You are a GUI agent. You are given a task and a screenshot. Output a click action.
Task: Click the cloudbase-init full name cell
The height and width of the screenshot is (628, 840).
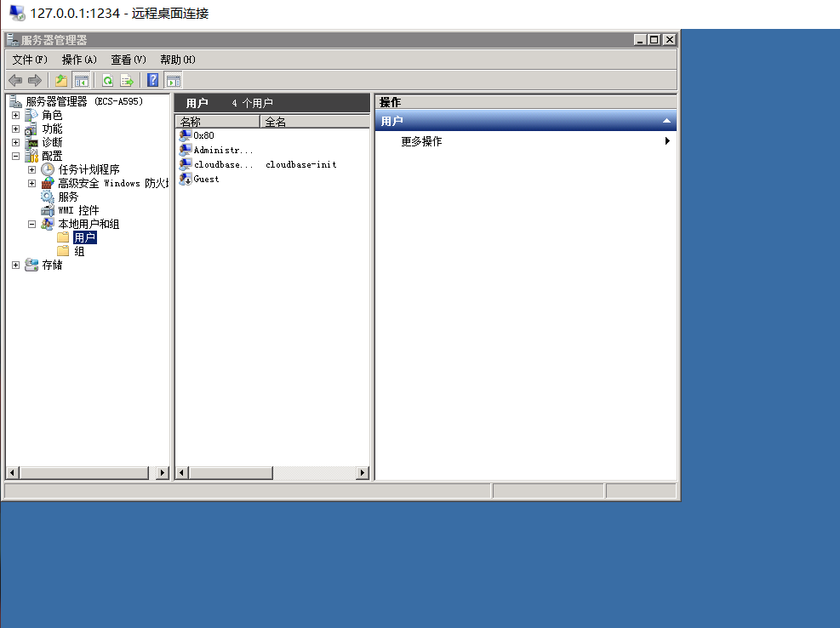click(x=301, y=164)
